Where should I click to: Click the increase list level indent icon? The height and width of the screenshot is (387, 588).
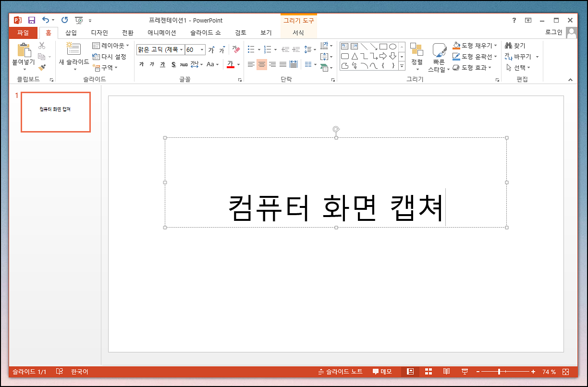click(x=296, y=49)
